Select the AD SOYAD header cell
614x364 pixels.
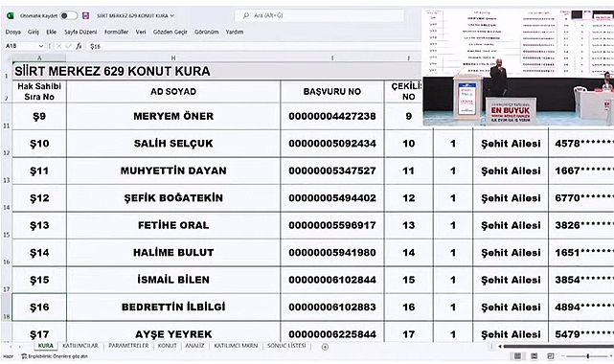173,92
